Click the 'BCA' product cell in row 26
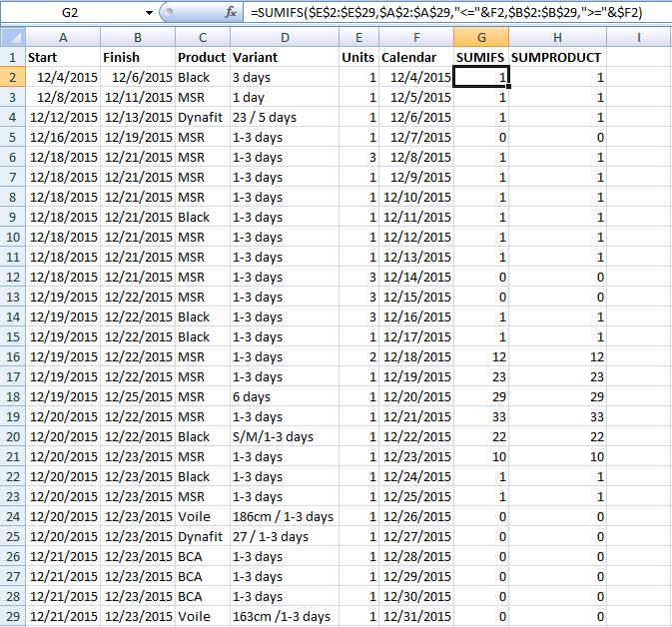672x627 pixels. click(203, 556)
